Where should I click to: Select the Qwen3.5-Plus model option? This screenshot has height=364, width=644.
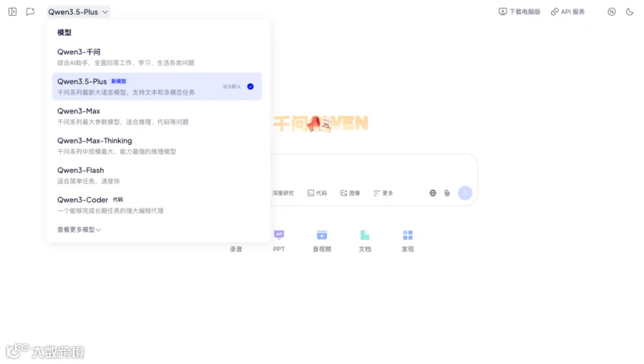157,87
